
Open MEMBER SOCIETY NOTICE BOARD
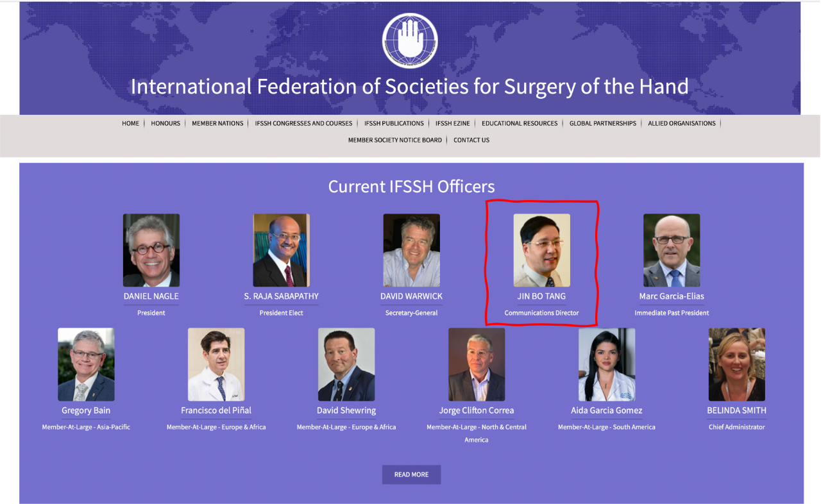[395, 140]
